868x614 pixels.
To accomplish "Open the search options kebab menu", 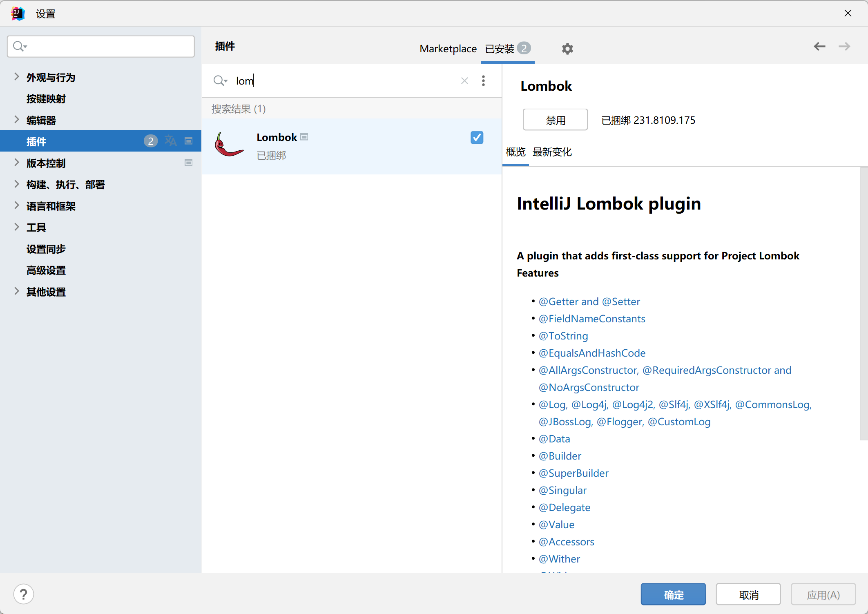I will click(x=484, y=80).
